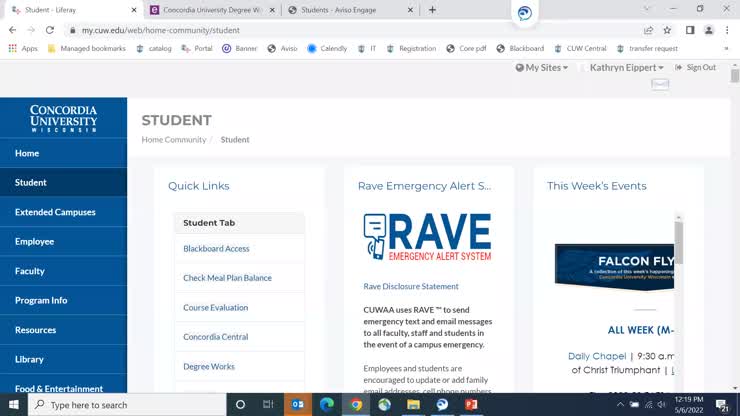
Task: Open Extended Campuses sidebar item
Action: tap(63, 212)
